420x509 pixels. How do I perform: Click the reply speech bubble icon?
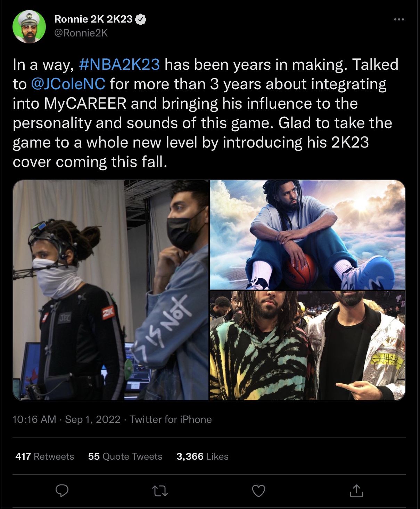click(62, 490)
